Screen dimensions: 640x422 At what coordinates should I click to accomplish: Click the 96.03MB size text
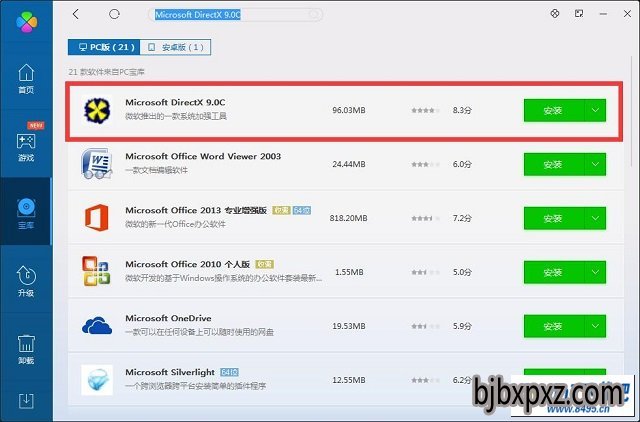(349, 110)
